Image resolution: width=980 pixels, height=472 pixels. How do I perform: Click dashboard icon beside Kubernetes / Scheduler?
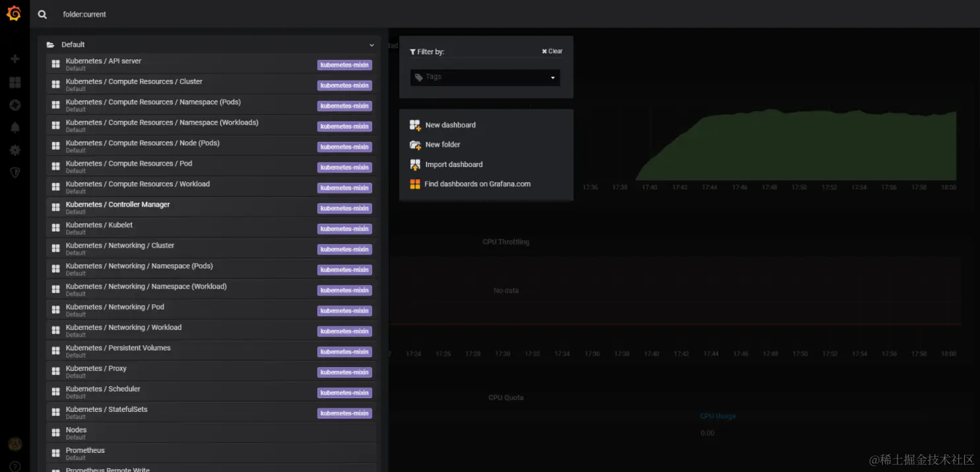pyautogui.click(x=56, y=392)
